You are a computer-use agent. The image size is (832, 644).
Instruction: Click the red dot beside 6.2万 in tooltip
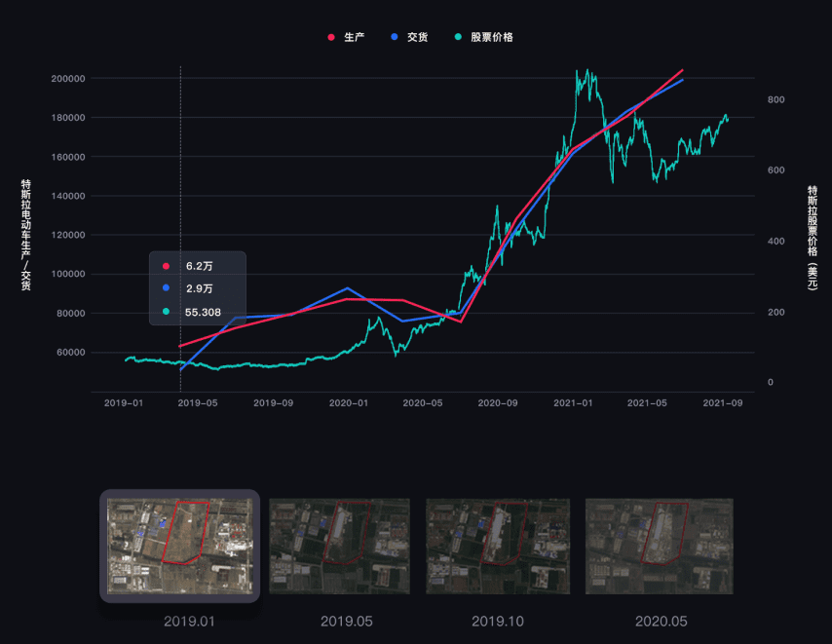coord(166,266)
